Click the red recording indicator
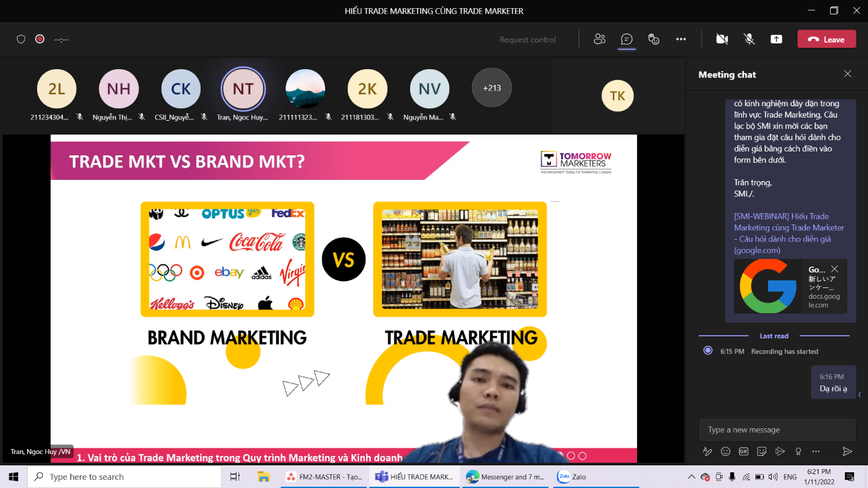The height and width of the screenshot is (488, 868). 40,39
